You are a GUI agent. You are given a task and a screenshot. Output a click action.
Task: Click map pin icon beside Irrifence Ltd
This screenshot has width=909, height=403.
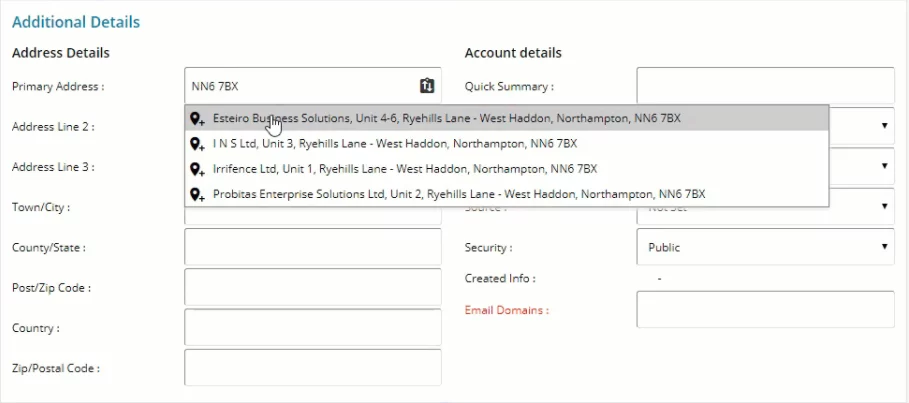tap(197, 169)
